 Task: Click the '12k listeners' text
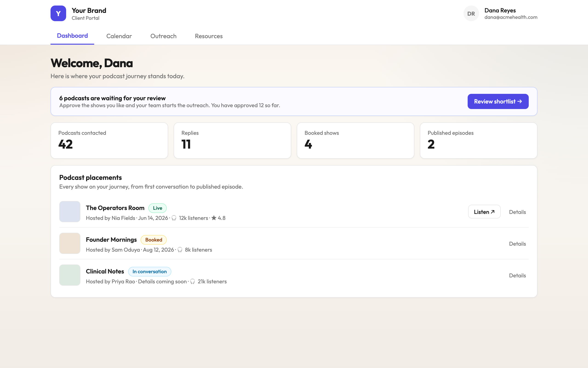tap(193, 218)
